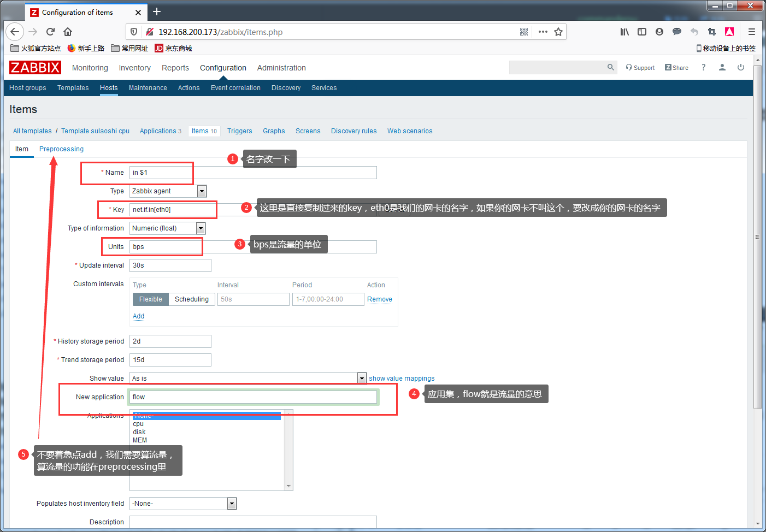Open the chat bubble toolbar icon
This screenshot has height=532, width=766.
pos(677,32)
